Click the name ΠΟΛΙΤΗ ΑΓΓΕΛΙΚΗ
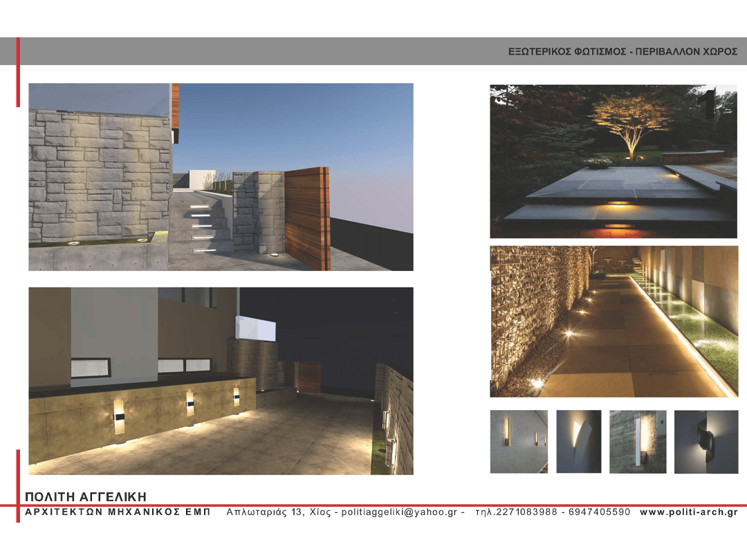 pos(86,496)
